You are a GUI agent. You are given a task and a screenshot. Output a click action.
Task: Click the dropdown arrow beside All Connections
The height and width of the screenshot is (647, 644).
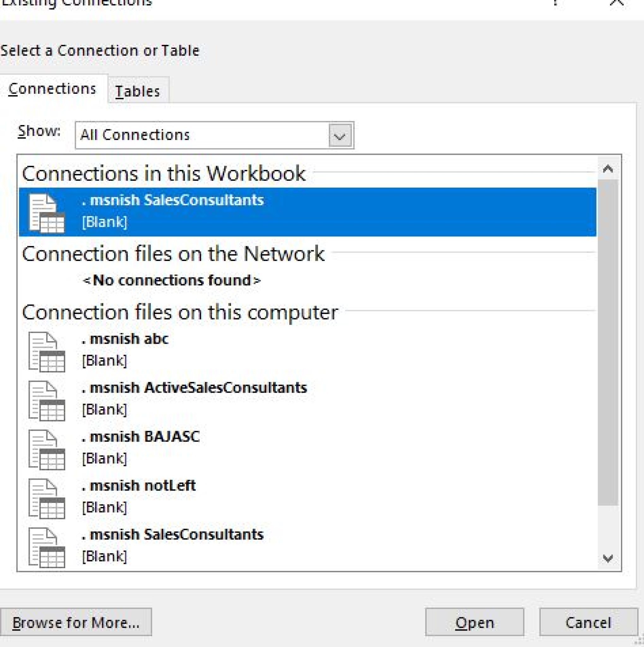[x=339, y=135]
